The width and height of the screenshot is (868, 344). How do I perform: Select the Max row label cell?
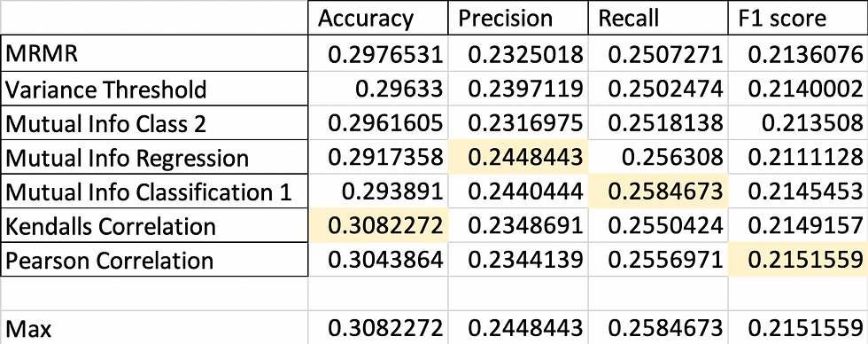tap(154, 329)
